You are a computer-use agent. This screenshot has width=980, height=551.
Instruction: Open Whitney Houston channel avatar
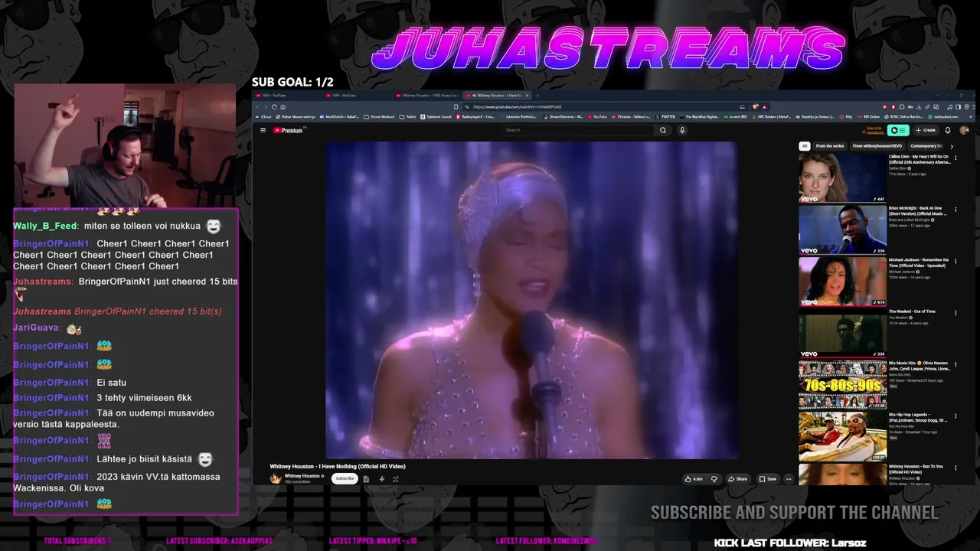(276, 478)
